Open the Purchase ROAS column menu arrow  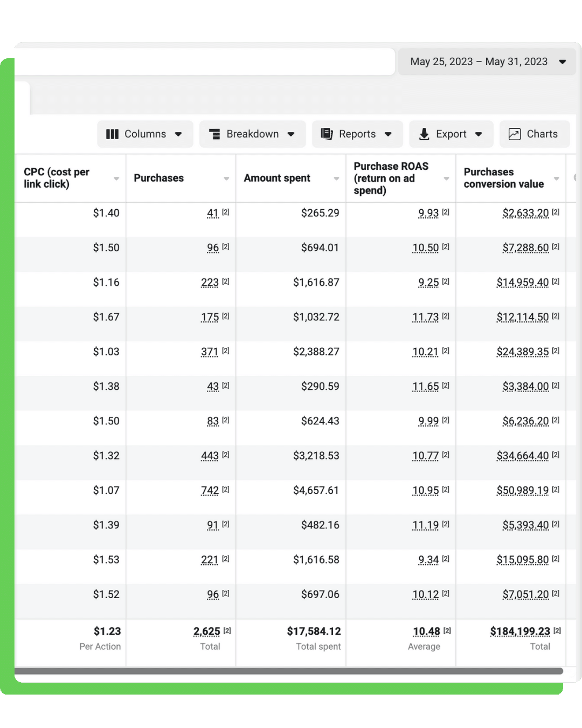(x=446, y=178)
